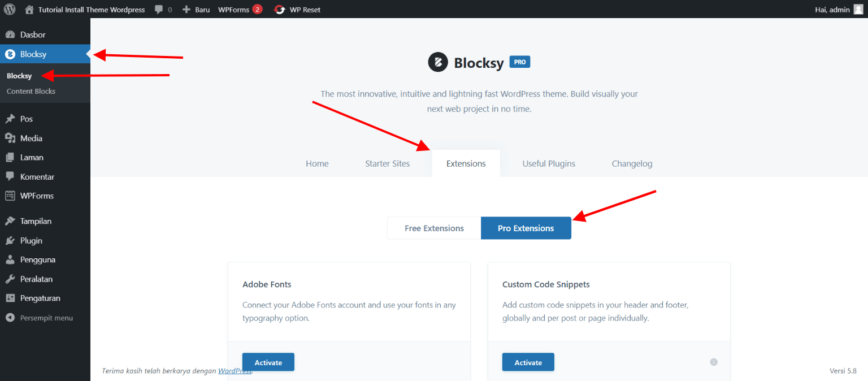The height and width of the screenshot is (381, 868).
Task: Open the Baru new-content dropdown
Action: (x=195, y=9)
